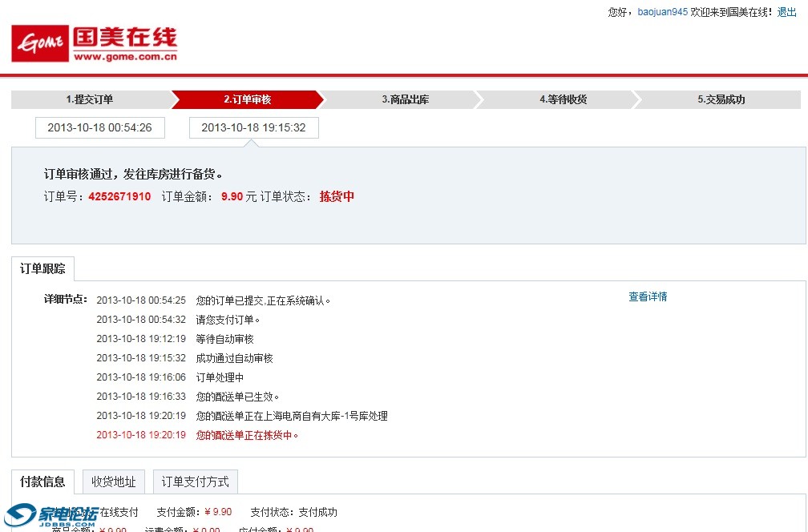Screen dimensions: 808x532
Task: Click the row 成功通过自动审核
Action: pos(185,358)
